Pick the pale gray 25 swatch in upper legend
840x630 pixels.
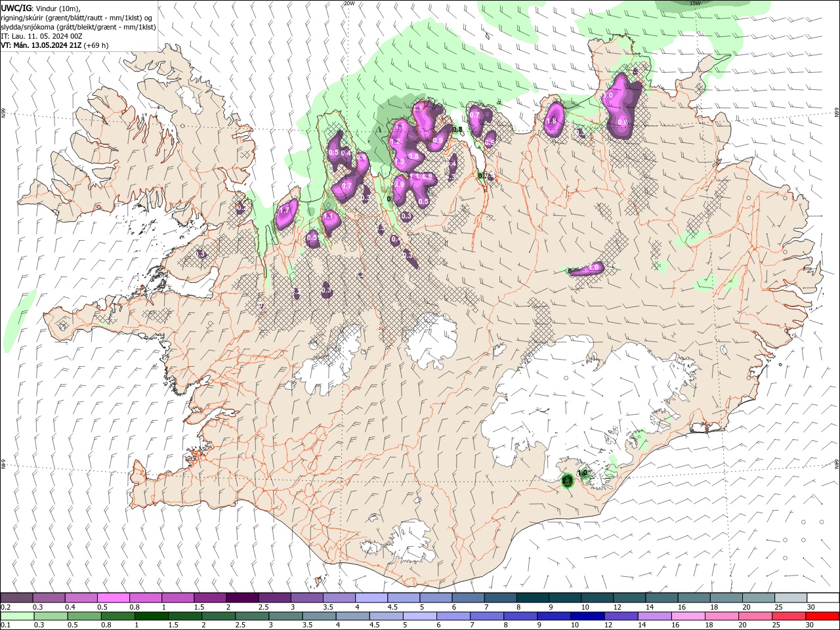[790, 598]
